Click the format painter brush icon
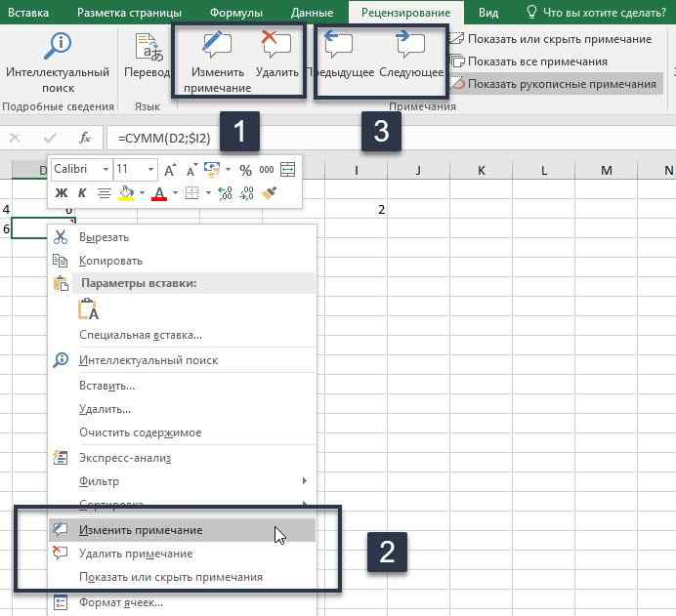The width and height of the screenshot is (676, 616). [x=269, y=193]
